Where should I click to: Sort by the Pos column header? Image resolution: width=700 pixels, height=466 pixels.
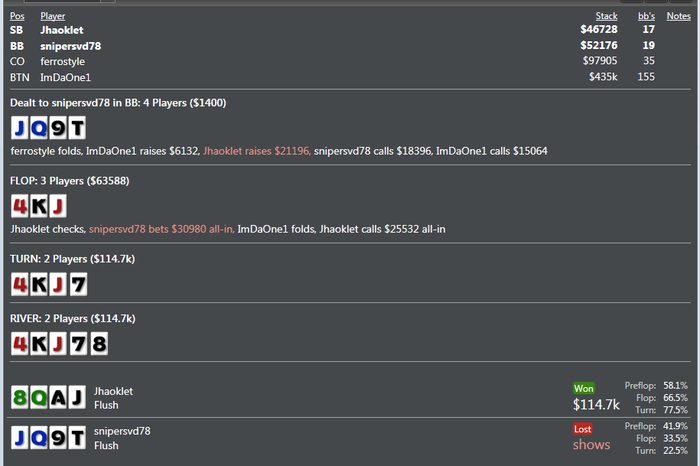point(17,16)
